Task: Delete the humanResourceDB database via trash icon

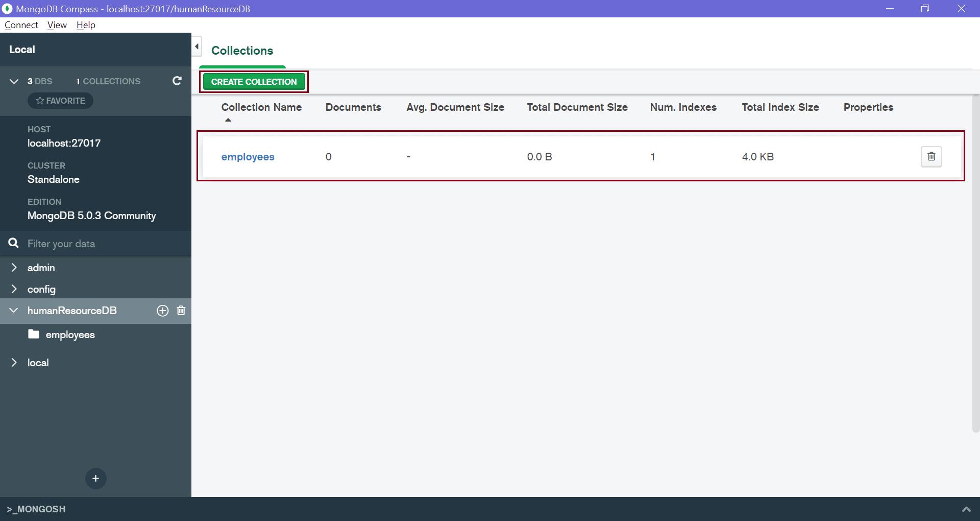Action: pos(181,311)
